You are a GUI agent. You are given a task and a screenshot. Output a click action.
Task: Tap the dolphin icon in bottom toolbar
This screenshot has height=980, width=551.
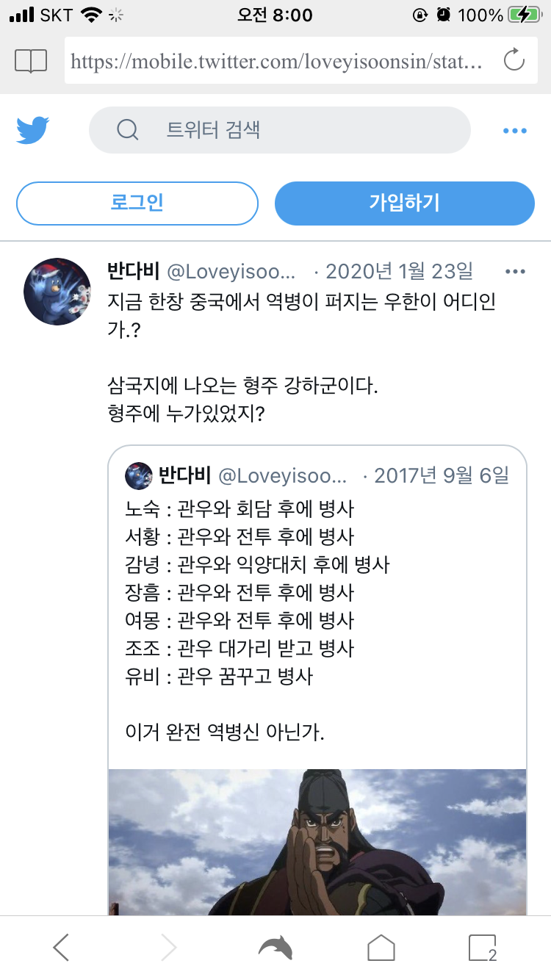[x=275, y=948]
